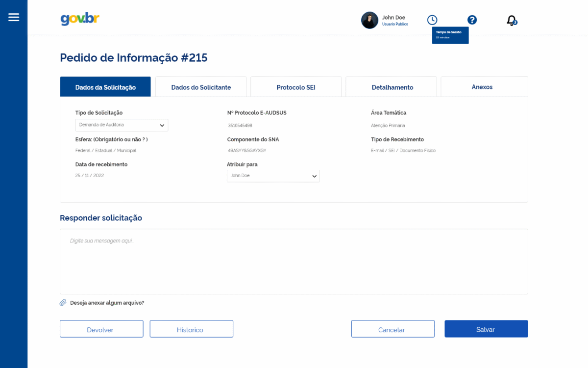Open John Doe's profile avatar
This screenshot has height=368, width=588.
pos(369,20)
